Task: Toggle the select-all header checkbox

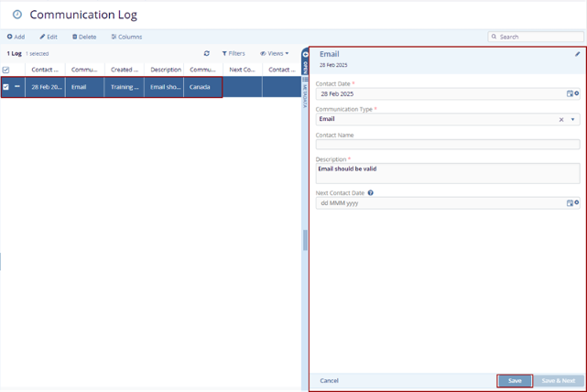Action: click(x=6, y=70)
